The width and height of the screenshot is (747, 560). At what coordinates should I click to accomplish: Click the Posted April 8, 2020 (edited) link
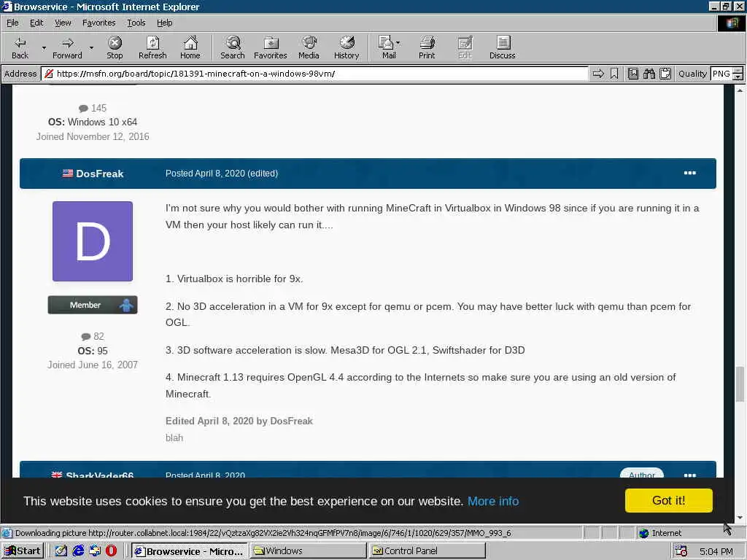pos(222,174)
